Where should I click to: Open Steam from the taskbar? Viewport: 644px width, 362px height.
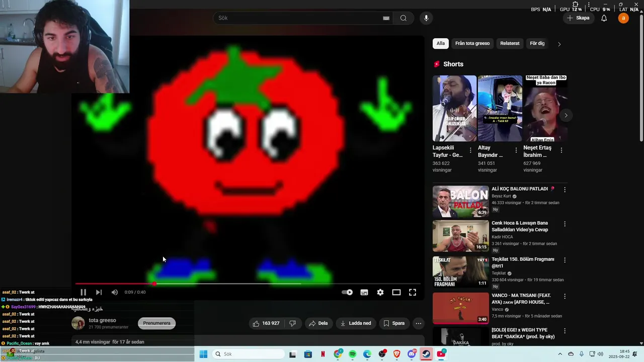point(426,354)
